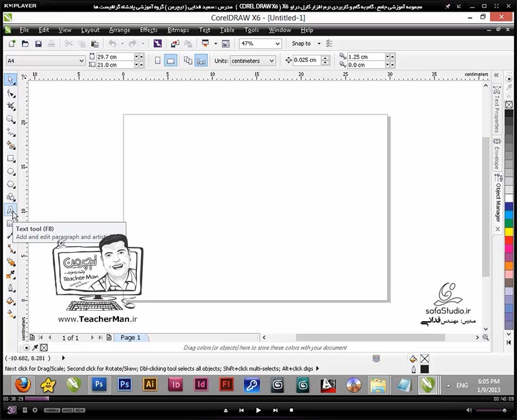The image size is (517, 420).
Task: Select the Fill bucket tool
Action: pos(10,300)
